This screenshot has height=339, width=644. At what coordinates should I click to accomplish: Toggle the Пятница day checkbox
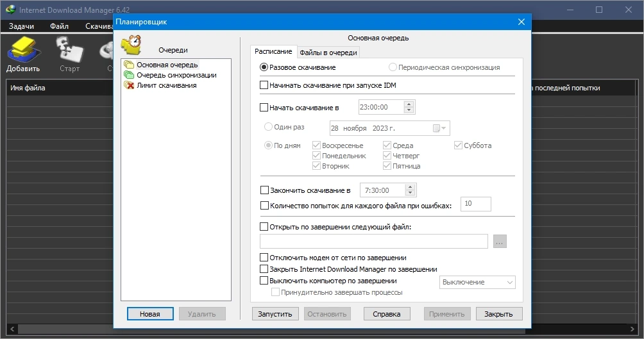coord(387,166)
